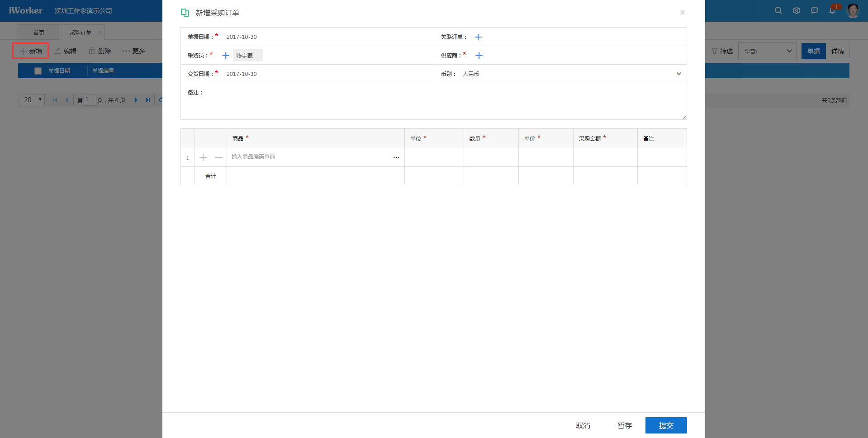Screen dimensions: 868x438
Task: Open the 全部 filter dropdown
Action: pyautogui.click(x=768, y=51)
